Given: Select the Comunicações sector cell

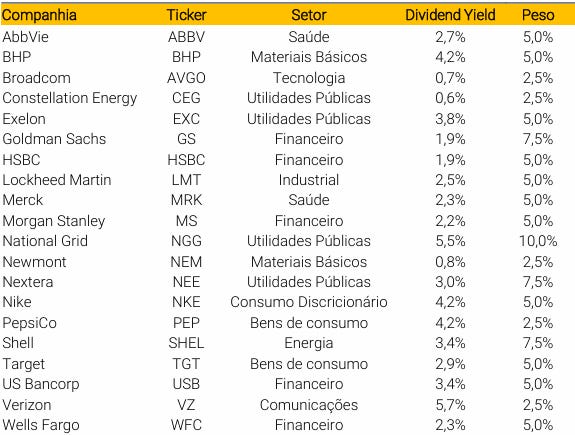Looking at the screenshot, I should 309,405.
